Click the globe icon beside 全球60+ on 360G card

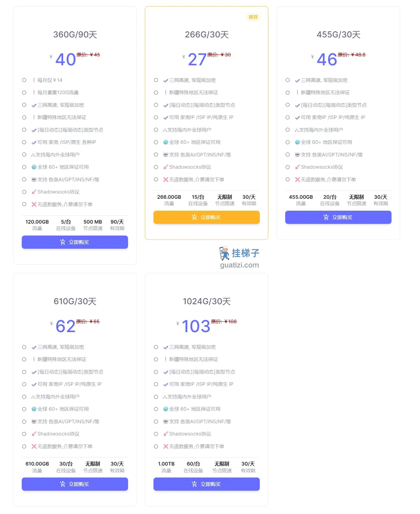click(34, 167)
